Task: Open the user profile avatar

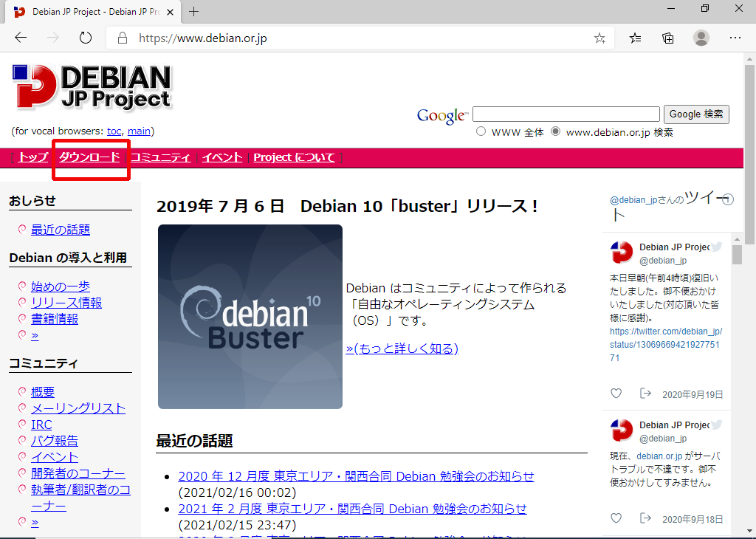Action: tap(701, 38)
